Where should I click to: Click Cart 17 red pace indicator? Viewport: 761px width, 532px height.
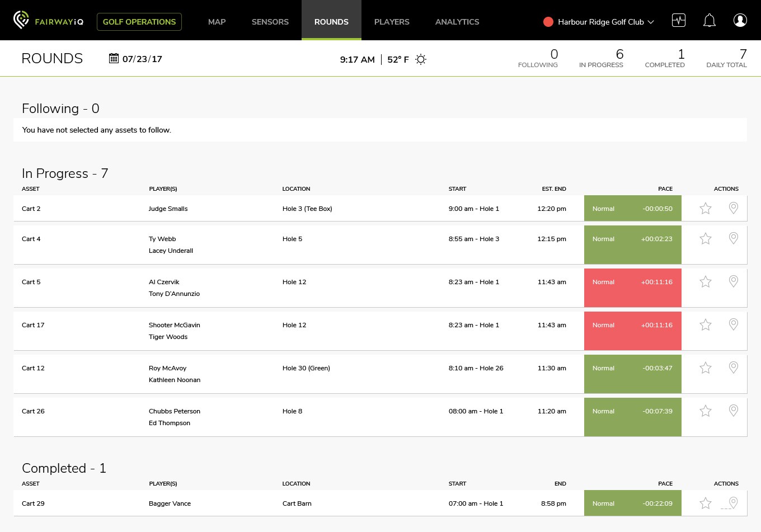tap(633, 331)
